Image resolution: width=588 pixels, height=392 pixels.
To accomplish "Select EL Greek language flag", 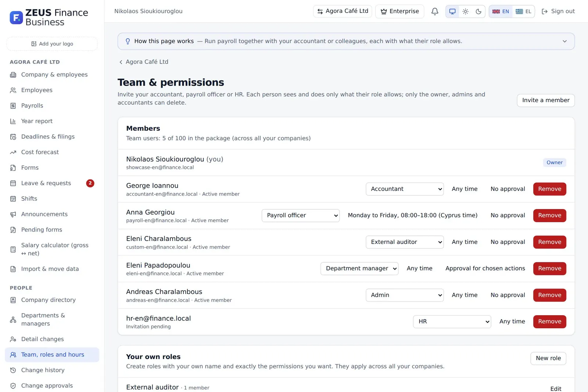I will tap(523, 11).
